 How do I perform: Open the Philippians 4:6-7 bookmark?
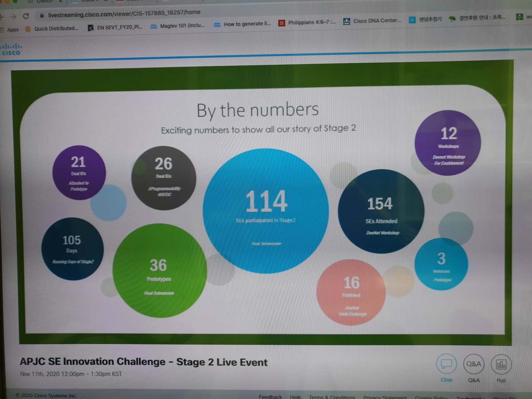click(307, 22)
